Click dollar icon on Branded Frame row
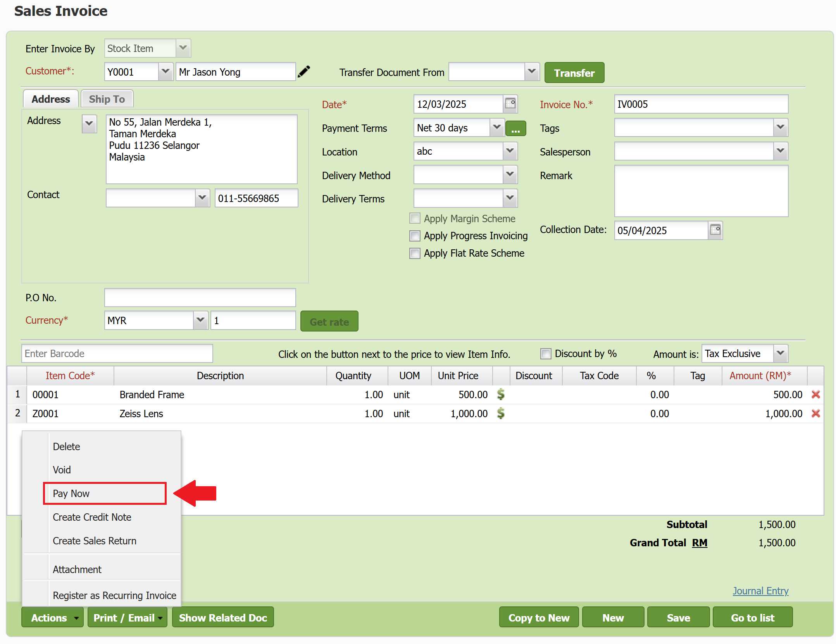Viewport: 836px width, 644px height. (x=501, y=394)
